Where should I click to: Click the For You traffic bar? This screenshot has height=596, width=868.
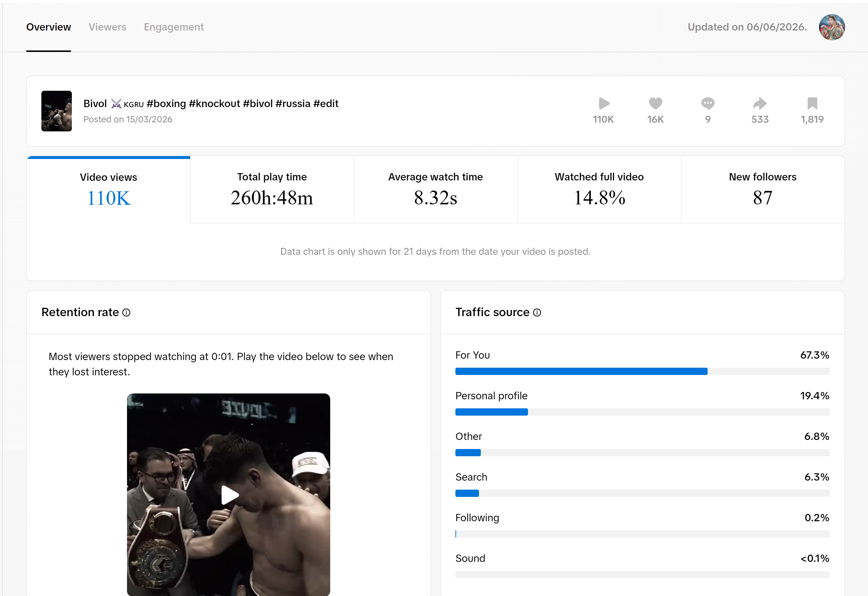(642, 371)
